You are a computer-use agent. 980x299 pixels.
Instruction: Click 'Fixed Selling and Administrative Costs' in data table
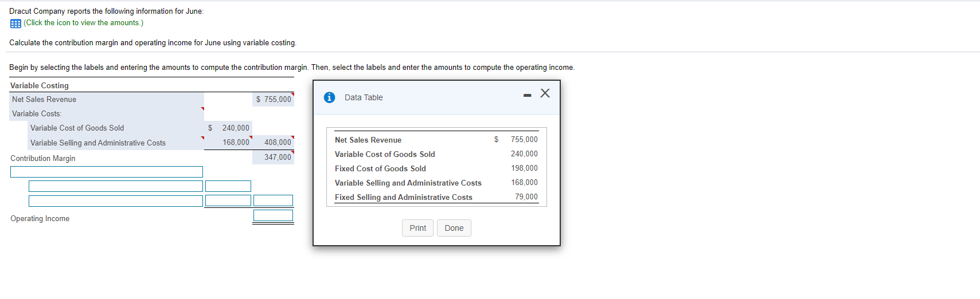pos(404,197)
